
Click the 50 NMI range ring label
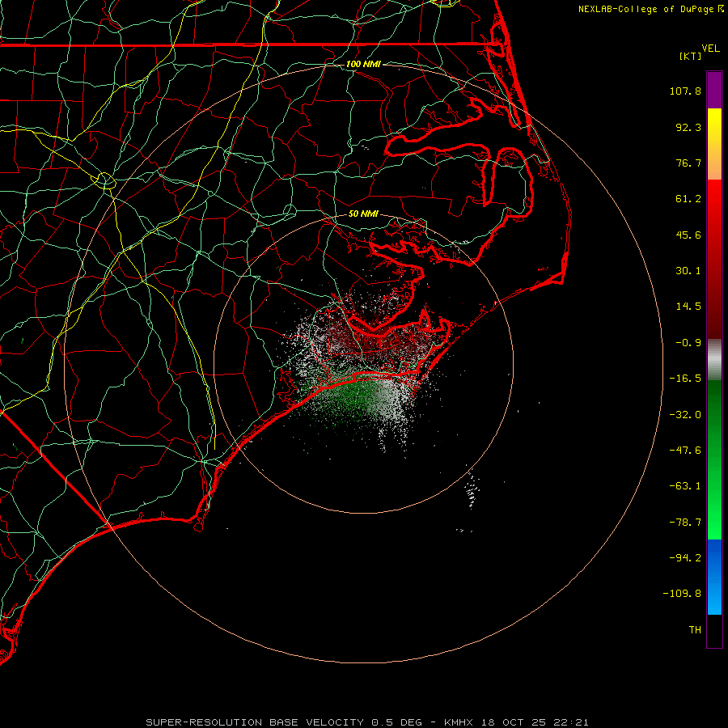click(363, 214)
